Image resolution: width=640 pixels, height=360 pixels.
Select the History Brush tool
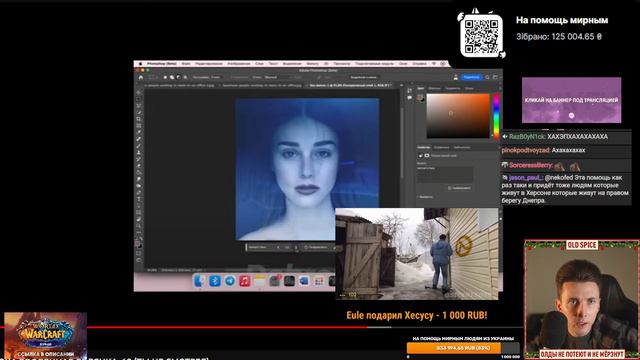pyautogui.click(x=138, y=159)
